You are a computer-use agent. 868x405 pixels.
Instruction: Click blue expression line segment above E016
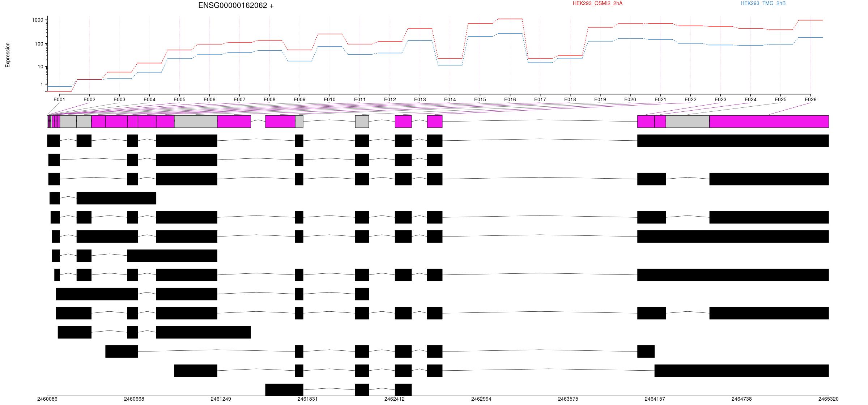510,34
